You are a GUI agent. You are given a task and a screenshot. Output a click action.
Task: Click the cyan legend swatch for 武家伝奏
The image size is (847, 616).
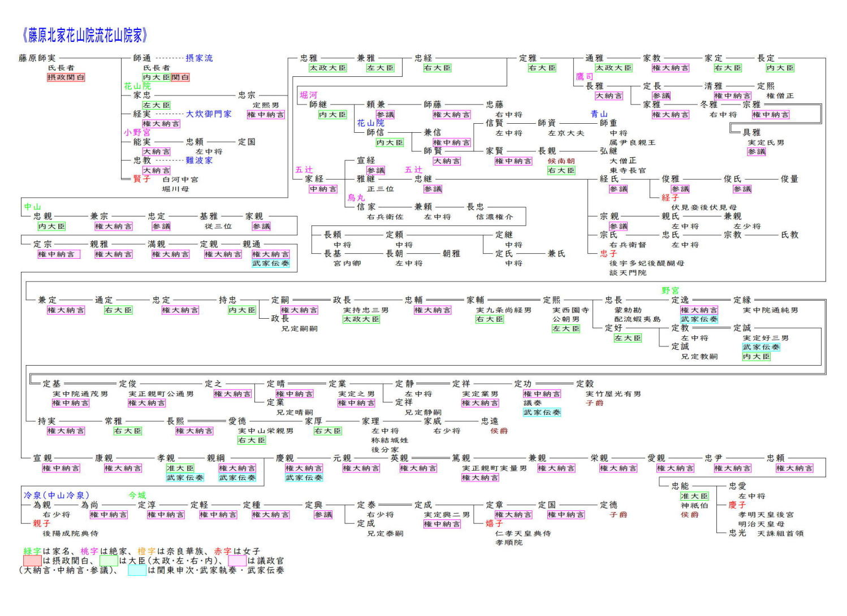(x=137, y=570)
